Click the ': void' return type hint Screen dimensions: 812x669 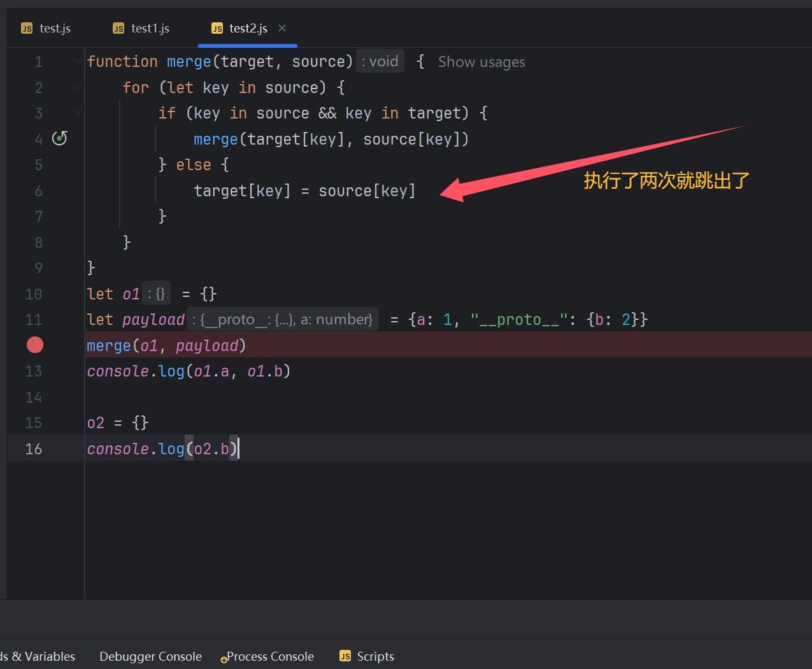(380, 61)
